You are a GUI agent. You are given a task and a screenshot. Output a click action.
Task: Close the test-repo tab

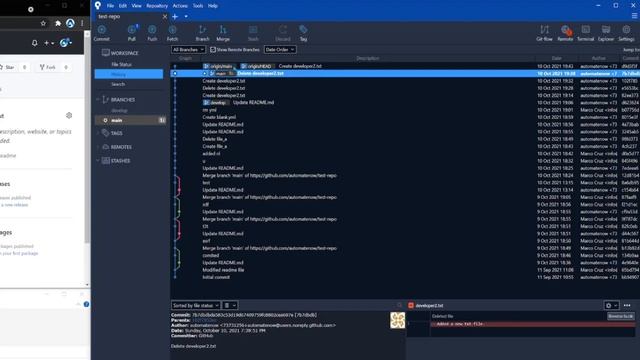pyautogui.click(x=164, y=17)
